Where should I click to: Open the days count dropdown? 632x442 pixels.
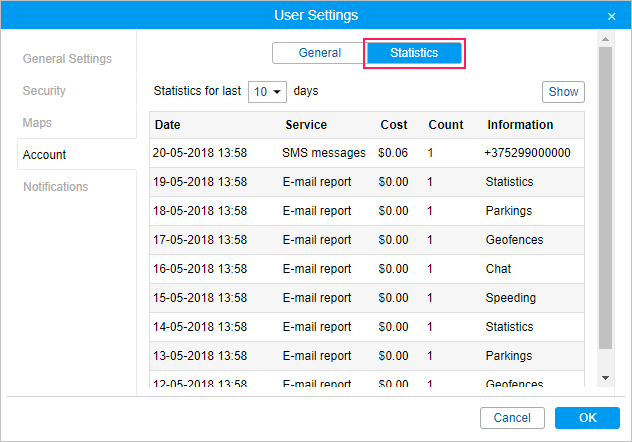[267, 91]
